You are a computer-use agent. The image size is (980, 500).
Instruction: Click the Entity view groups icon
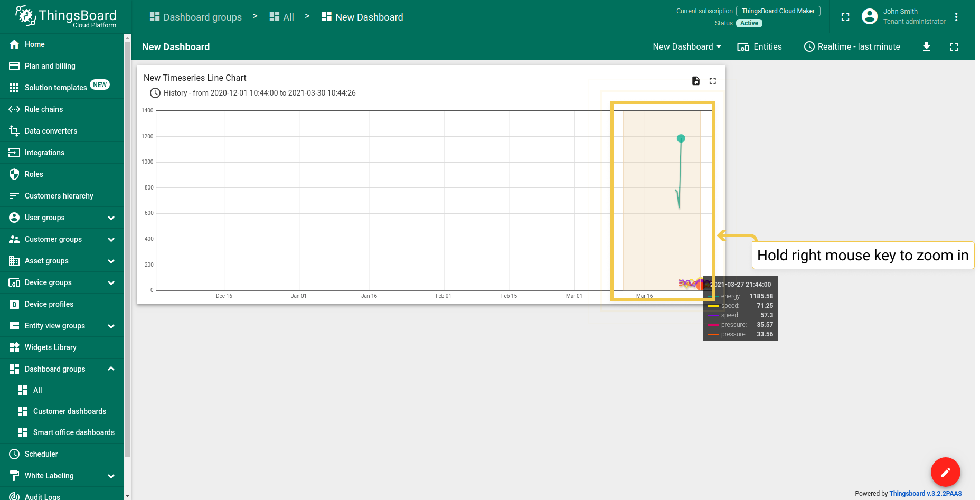click(14, 326)
